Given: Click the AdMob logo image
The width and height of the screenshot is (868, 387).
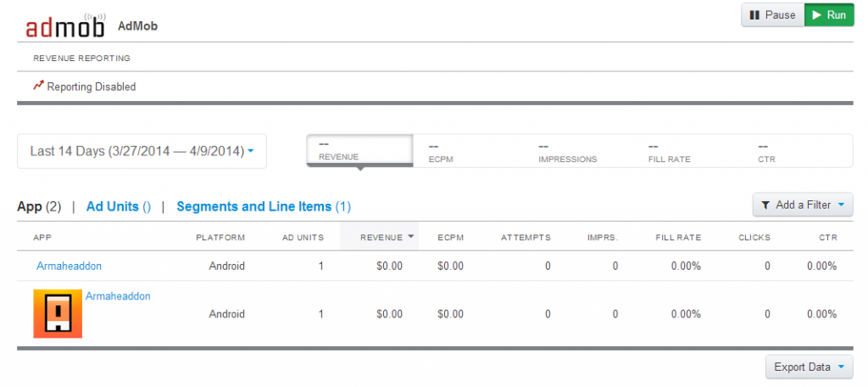Looking at the screenshot, I should coord(66,25).
